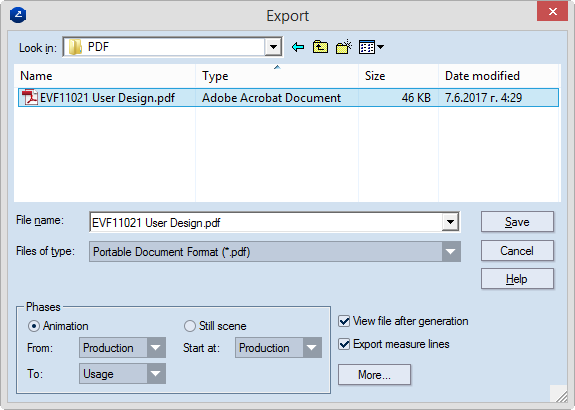
Task: Go back to last folder visited
Action: click(298, 47)
